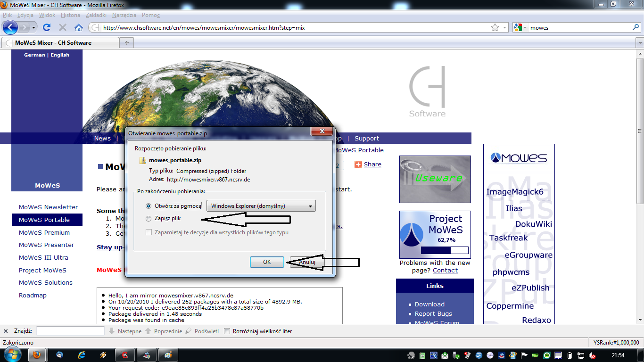Open the Contact link under Project MoWeS
Screen dimensions: 644x362
(x=445, y=270)
